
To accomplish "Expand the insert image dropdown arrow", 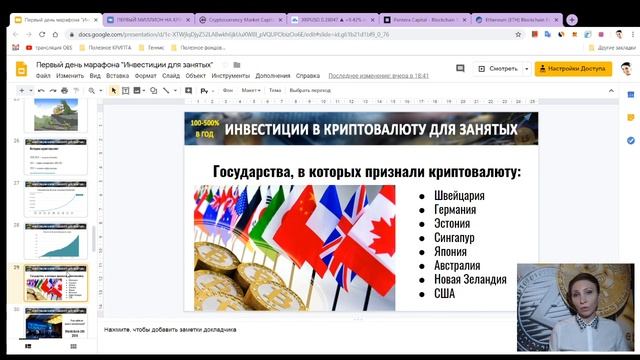I will [144, 90].
